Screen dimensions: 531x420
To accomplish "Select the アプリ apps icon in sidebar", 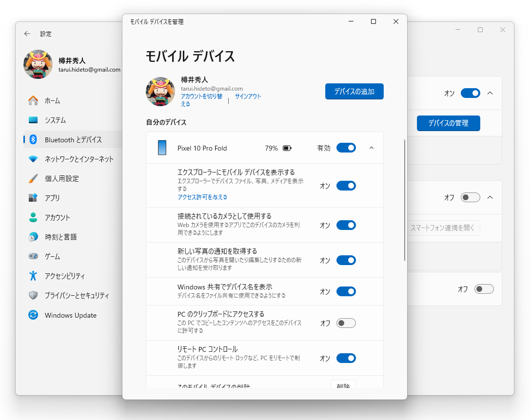I will [x=33, y=198].
